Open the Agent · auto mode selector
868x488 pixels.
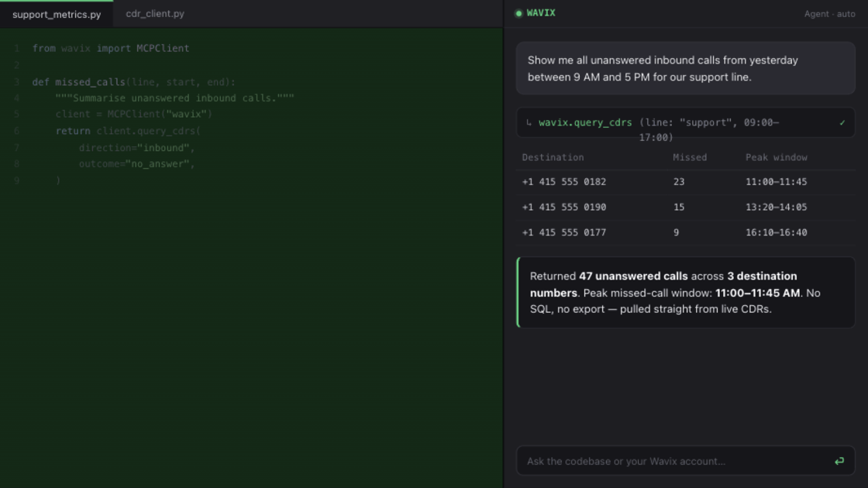pyautogui.click(x=829, y=14)
